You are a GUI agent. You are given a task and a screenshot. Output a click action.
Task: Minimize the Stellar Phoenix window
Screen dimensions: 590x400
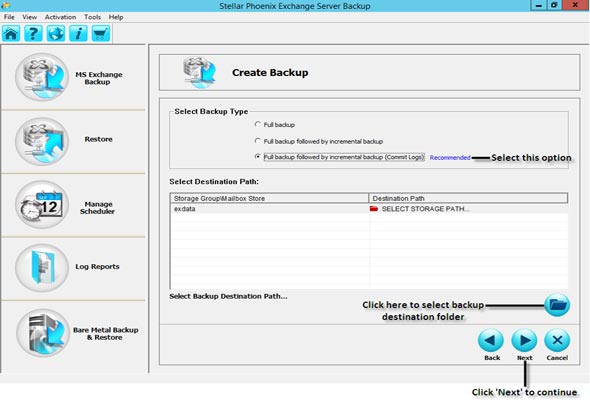[x=539, y=5]
